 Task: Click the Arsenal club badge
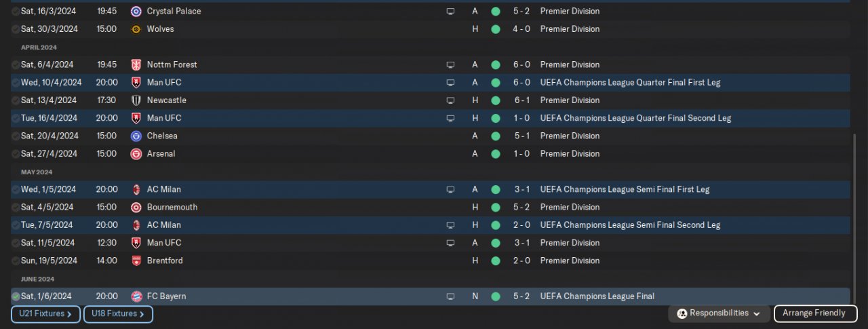(136, 154)
